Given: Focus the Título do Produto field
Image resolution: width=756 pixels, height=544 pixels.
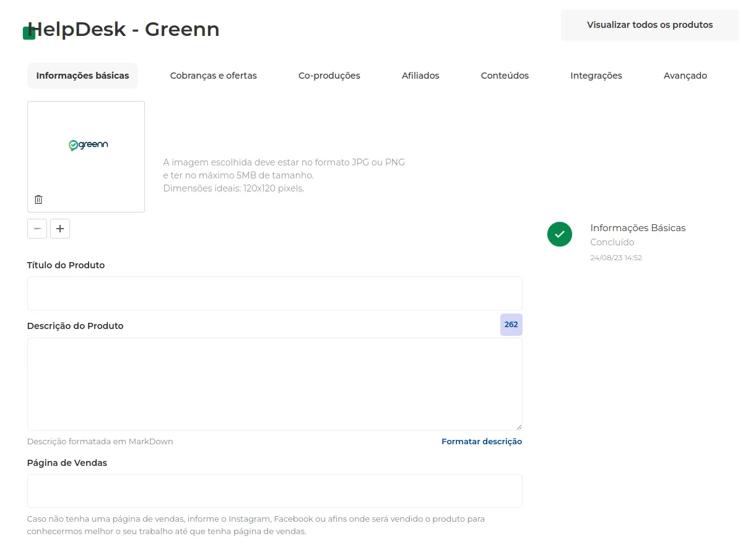Looking at the screenshot, I should point(275,294).
